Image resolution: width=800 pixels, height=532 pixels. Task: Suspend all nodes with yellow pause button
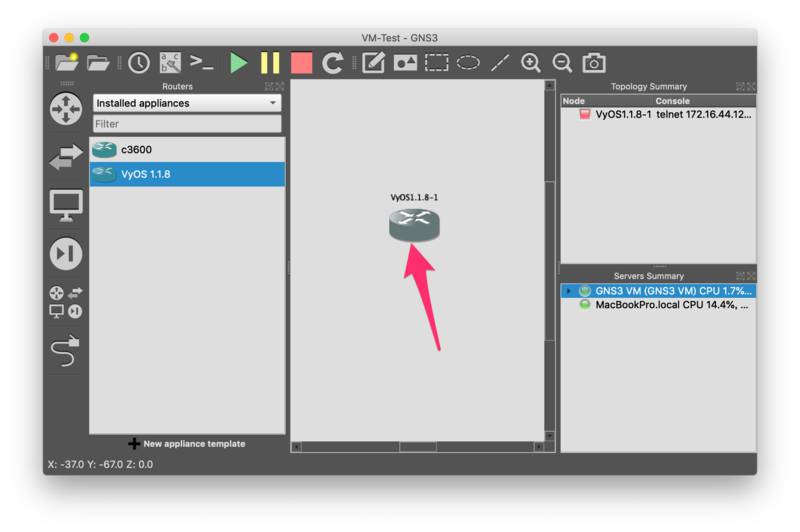270,63
